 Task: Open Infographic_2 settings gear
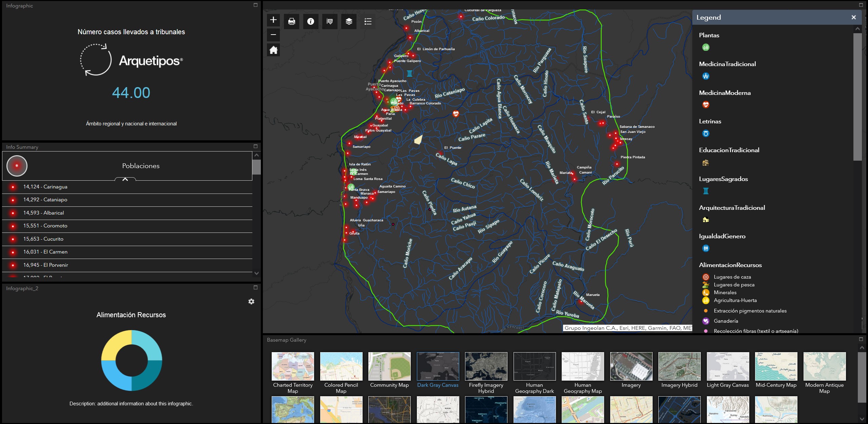(251, 301)
